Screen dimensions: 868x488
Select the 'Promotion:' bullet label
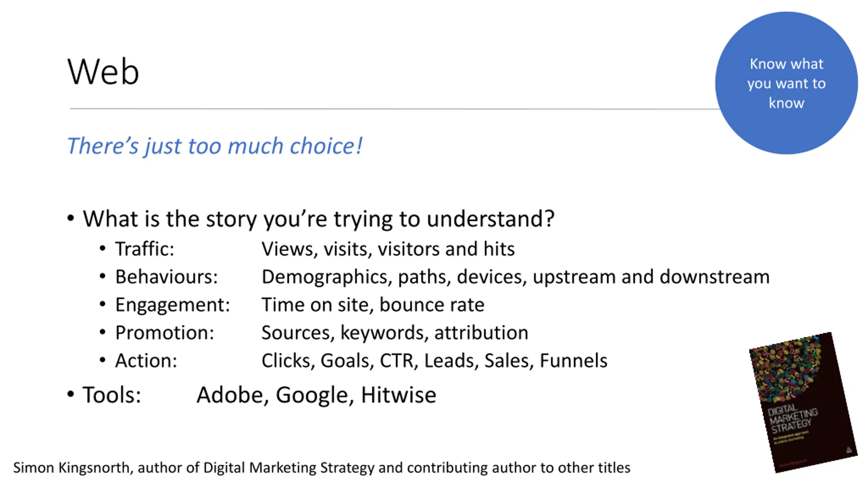coord(164,332)
